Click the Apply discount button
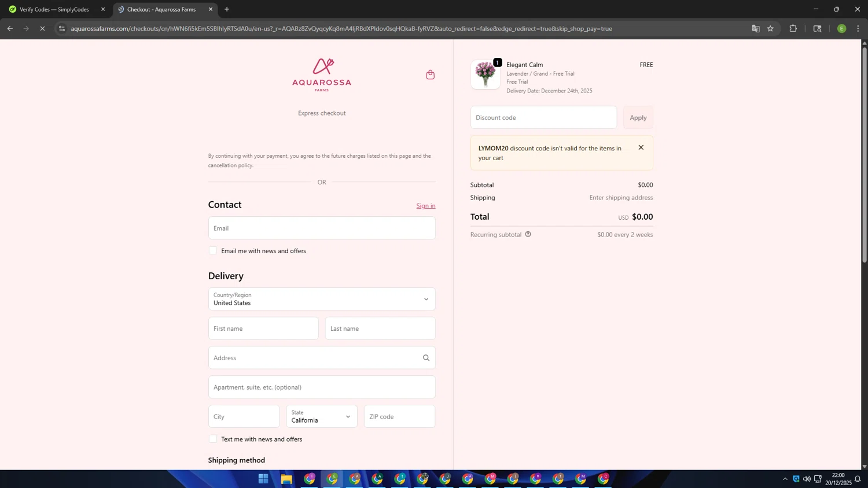Screen dimensions: 868x488 [638, 117]
